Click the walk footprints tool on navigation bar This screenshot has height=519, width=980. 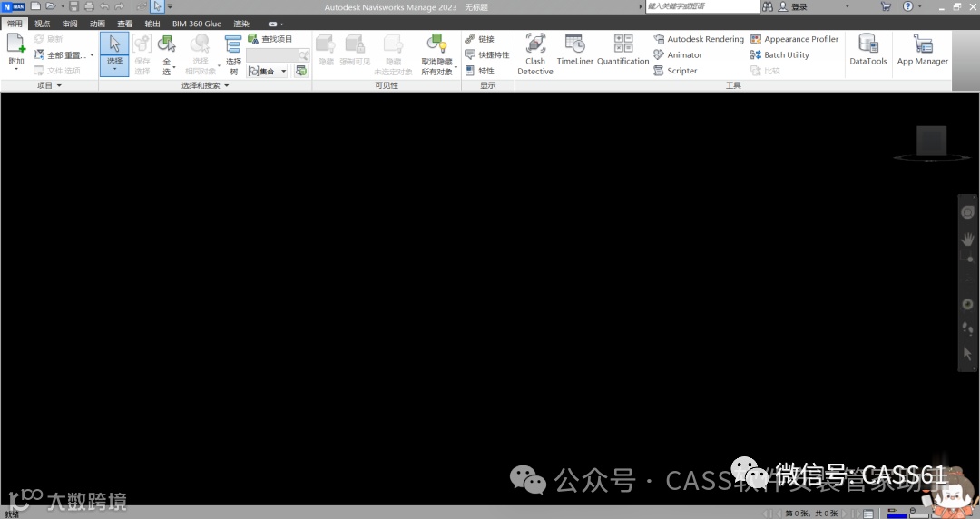(967, 328)
